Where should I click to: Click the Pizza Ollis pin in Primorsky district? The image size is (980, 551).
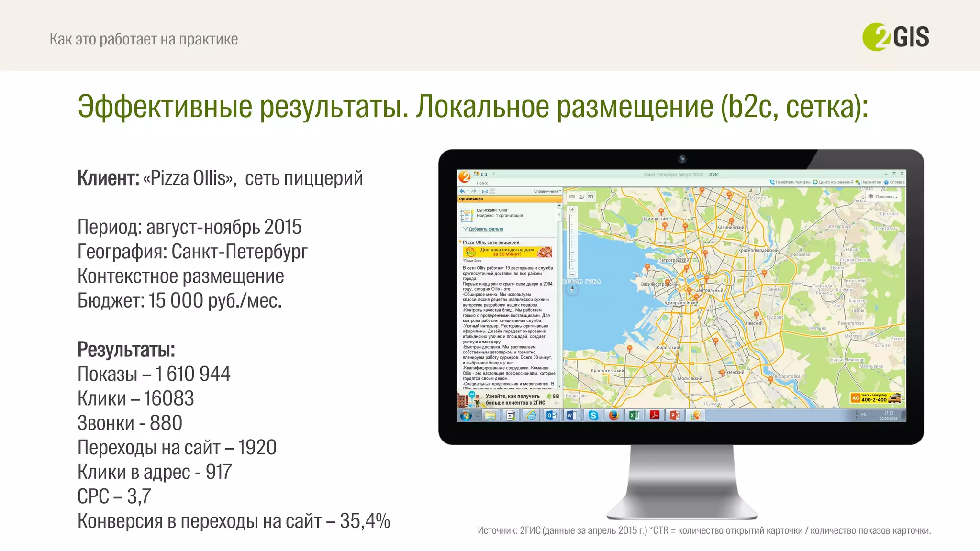click(x=661, y=211)
